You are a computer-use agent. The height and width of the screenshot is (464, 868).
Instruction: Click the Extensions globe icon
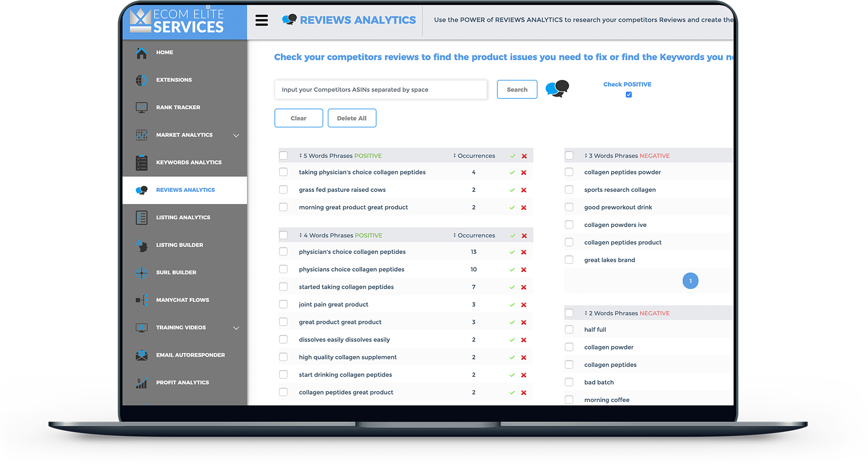[x=141, y=80]
